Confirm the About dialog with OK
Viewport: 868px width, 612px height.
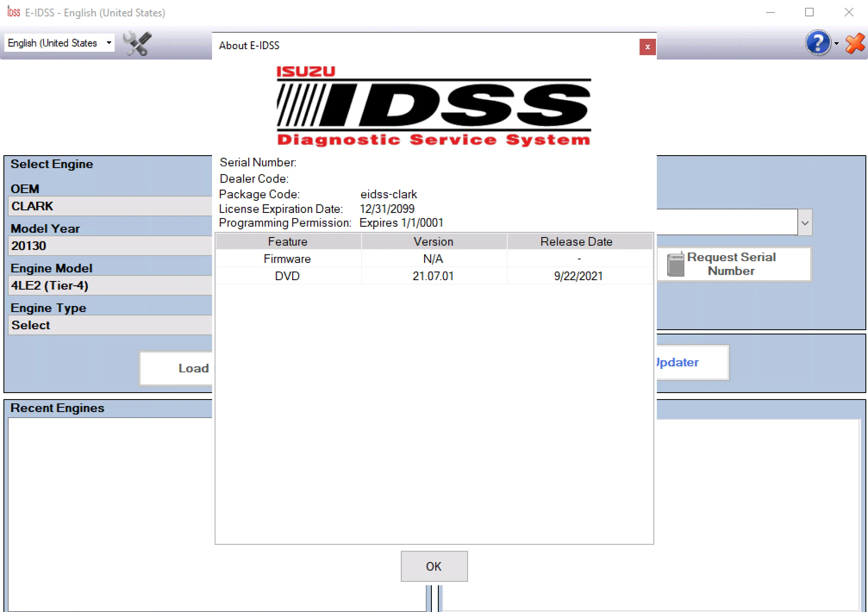(434, 566)
